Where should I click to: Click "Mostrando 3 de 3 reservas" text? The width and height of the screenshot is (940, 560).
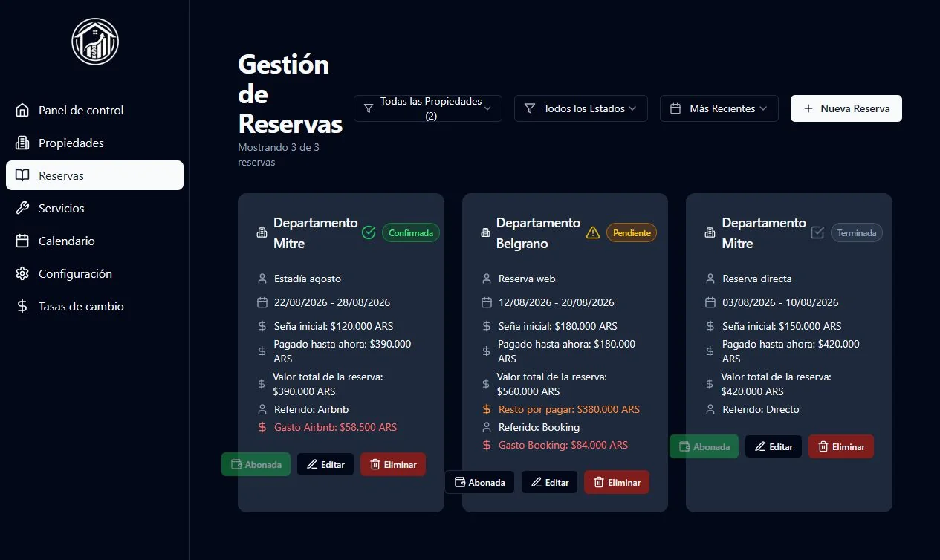[279, 154]
